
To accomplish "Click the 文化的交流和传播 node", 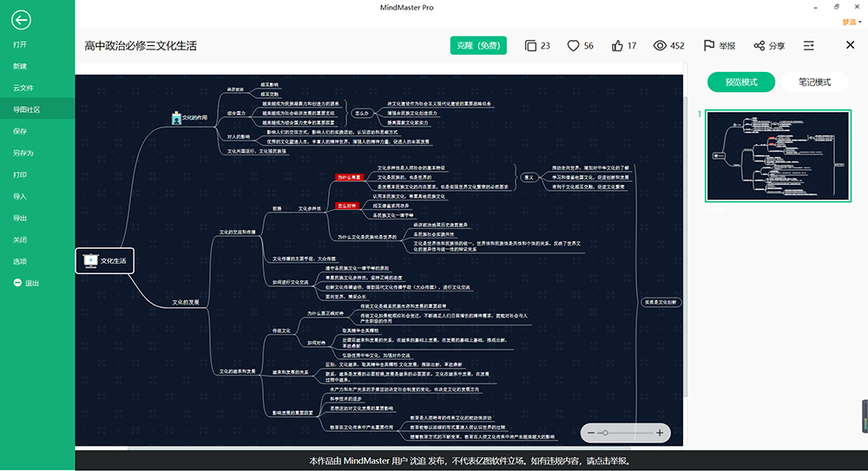I will click(x=238, y=232).
